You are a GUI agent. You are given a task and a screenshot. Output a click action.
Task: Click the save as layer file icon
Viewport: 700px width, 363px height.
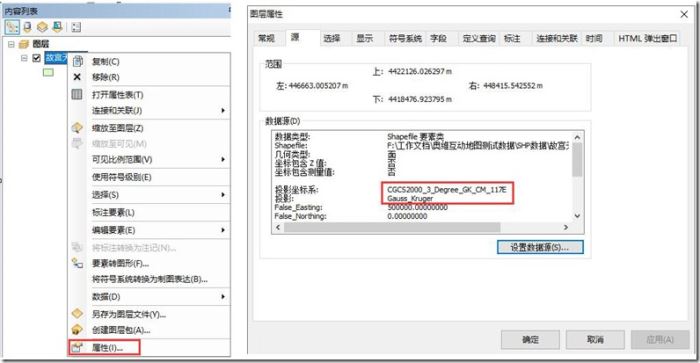tap(77, 314)
